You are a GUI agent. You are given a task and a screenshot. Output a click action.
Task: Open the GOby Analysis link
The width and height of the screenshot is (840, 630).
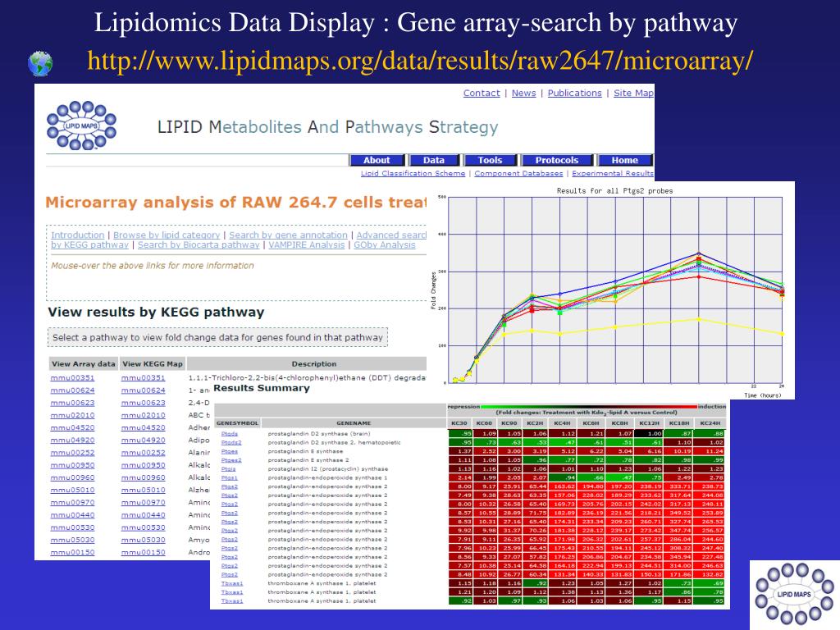point(384,244)
